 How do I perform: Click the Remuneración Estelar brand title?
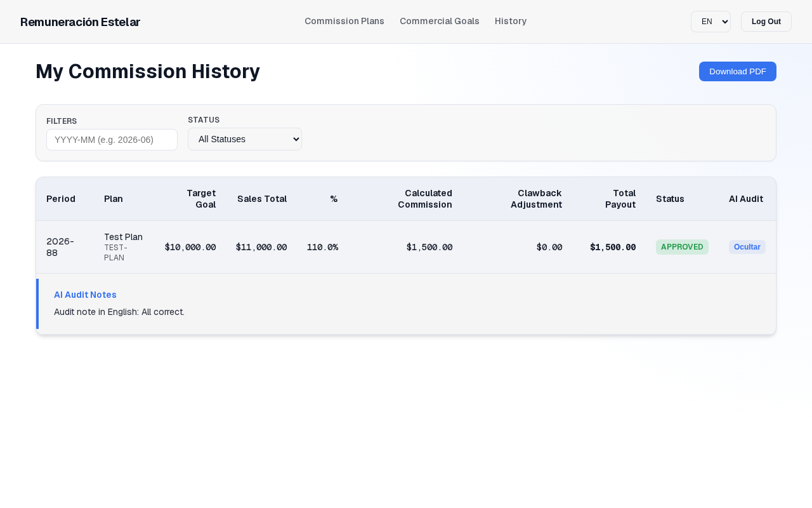80,22
